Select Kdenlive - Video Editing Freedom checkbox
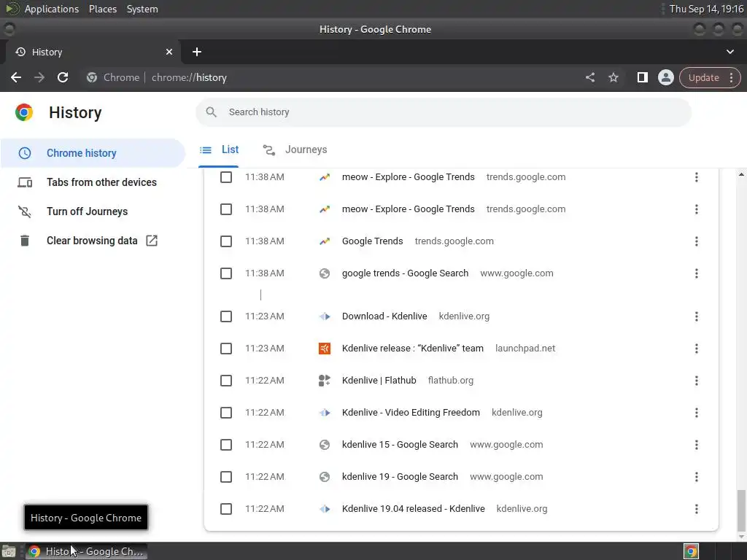 point(226,413)
